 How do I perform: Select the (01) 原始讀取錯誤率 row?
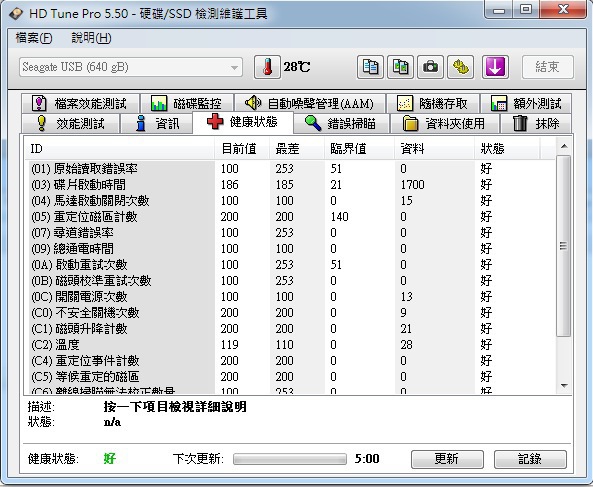click(291, 169)
